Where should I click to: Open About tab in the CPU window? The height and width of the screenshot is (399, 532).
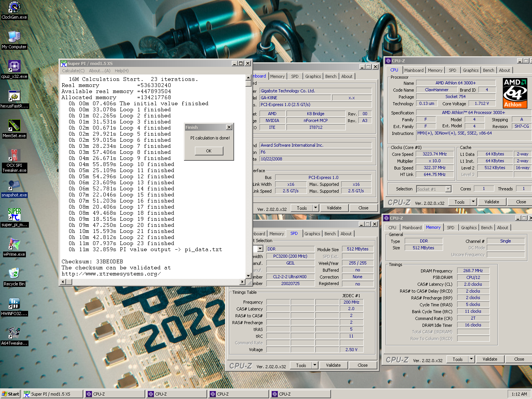pyautogui.click(x=504, y=70)
